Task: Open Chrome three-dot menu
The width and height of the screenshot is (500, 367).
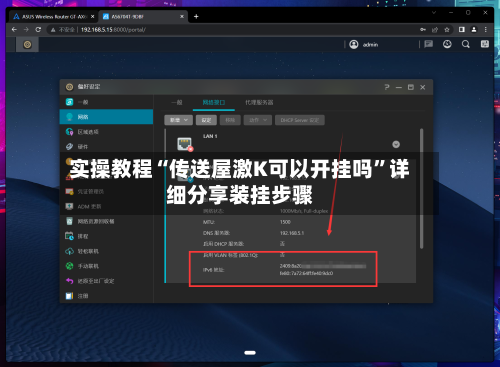Action: coord(486,30)
